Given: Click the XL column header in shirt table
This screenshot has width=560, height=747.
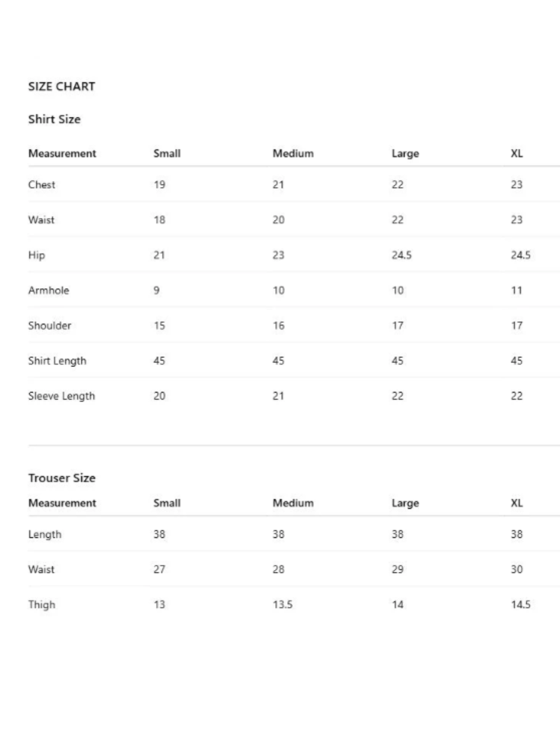Looking at the screenshot, I should pos(517,154).
